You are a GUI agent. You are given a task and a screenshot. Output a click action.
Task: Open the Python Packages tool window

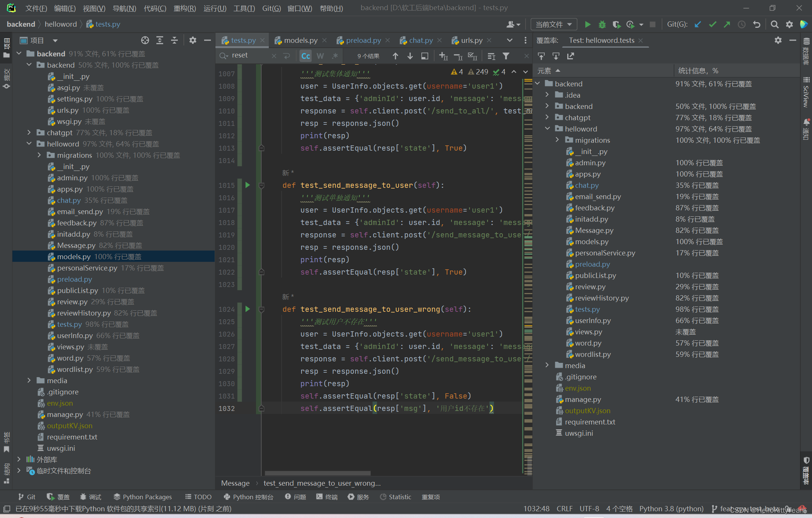(x=142, y=497)
